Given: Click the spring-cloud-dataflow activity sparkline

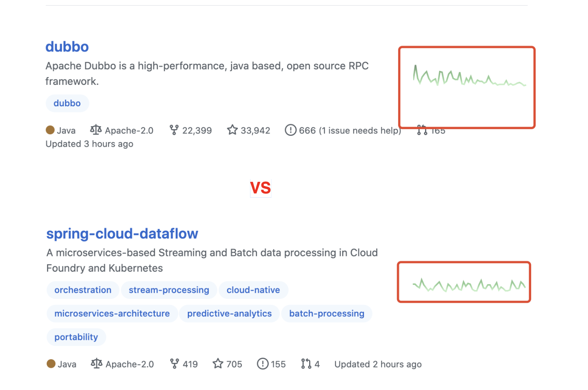Looking at the screenshot, I should click(469, 285).
